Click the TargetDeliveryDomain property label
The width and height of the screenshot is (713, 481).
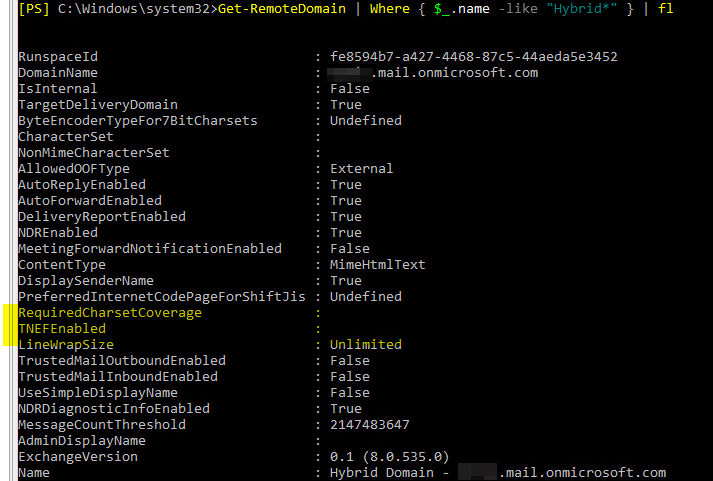tap(98, 105)
